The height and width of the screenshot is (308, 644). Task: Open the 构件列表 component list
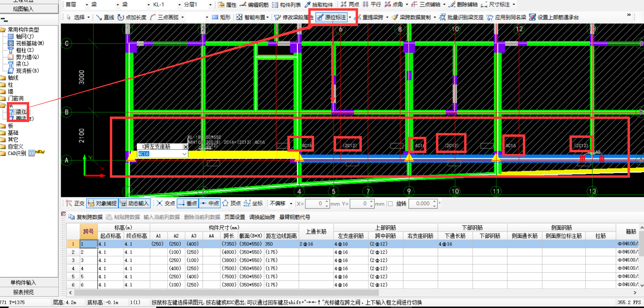click(x=286, y=4)
